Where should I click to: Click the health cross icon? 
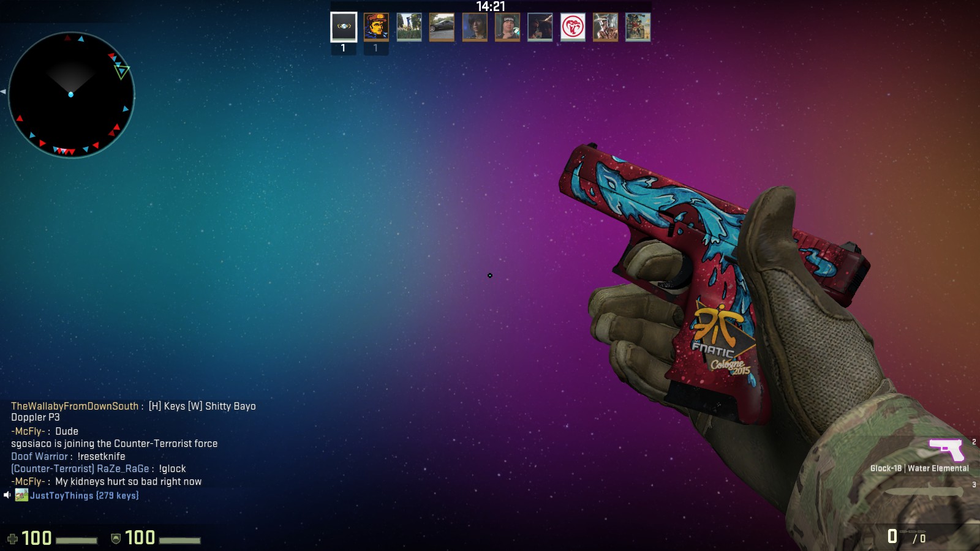point(12,539)
